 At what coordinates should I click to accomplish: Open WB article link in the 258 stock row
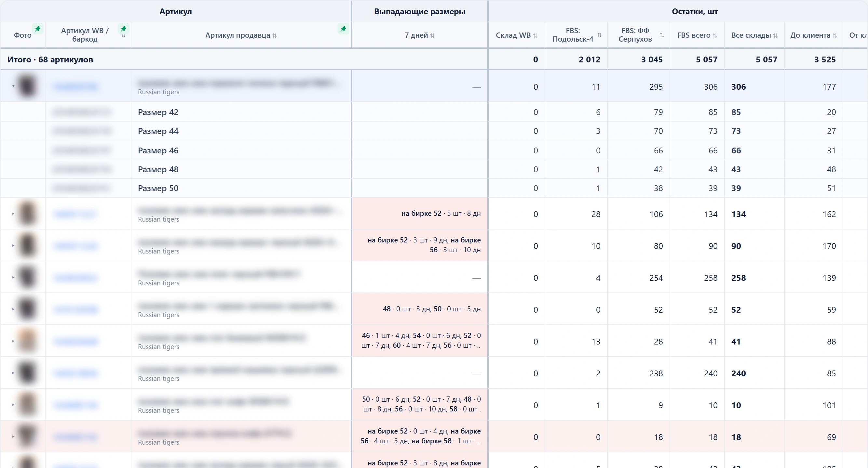(x=75, y=278)
